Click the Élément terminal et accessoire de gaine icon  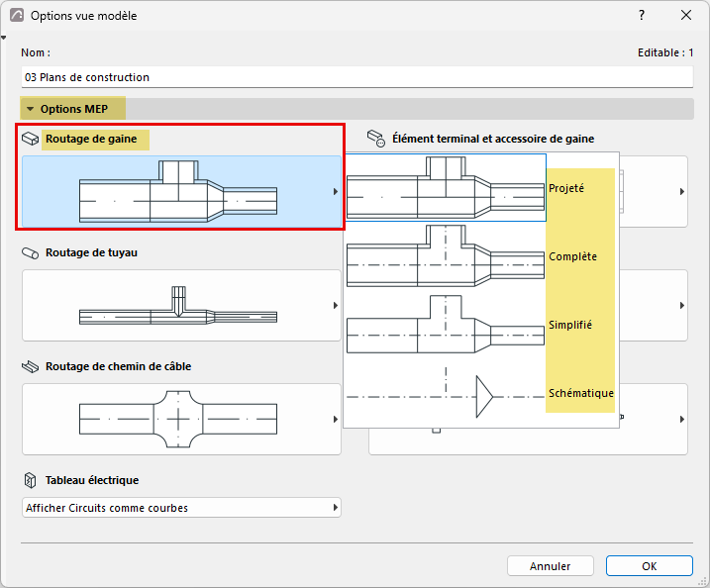pos(376,139)
